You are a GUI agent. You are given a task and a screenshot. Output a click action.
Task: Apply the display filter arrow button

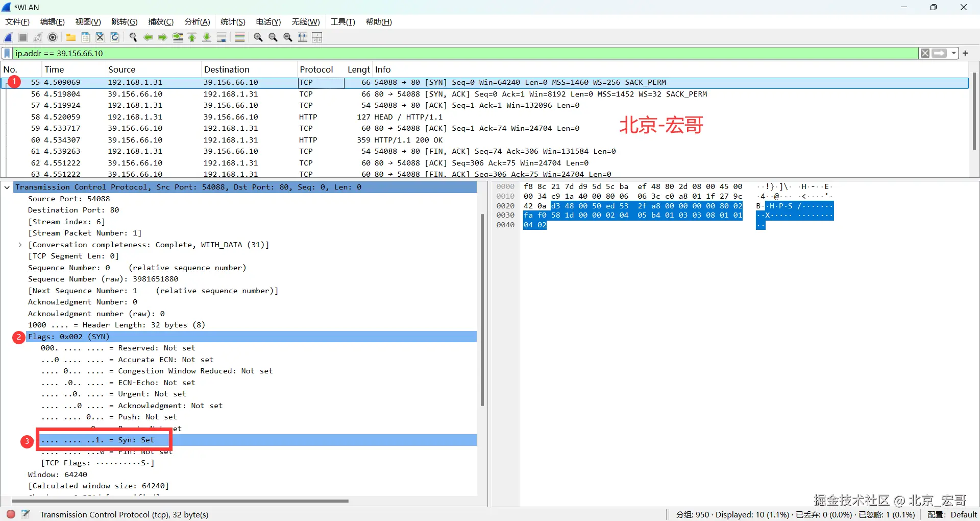point(939,53)
